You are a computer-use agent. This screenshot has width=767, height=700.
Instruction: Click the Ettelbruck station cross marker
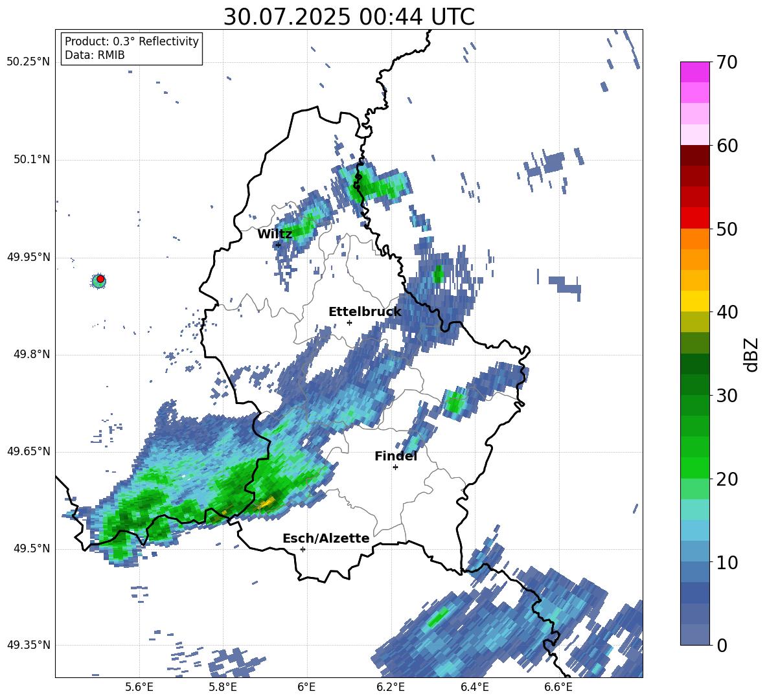349,322
